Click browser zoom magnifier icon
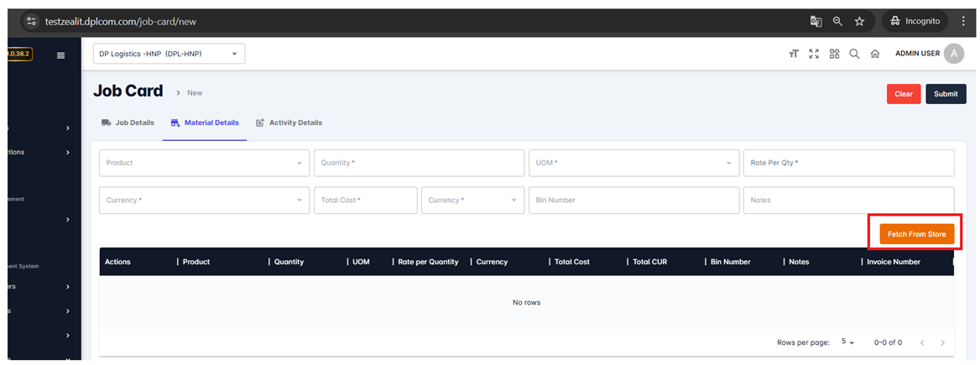 pos(837,21)
